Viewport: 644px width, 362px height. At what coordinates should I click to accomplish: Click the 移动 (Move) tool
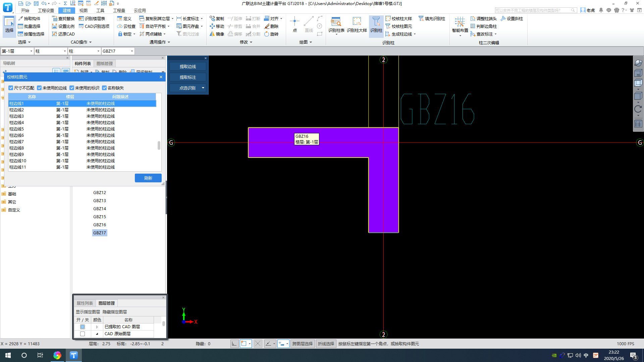click(217, 26)
